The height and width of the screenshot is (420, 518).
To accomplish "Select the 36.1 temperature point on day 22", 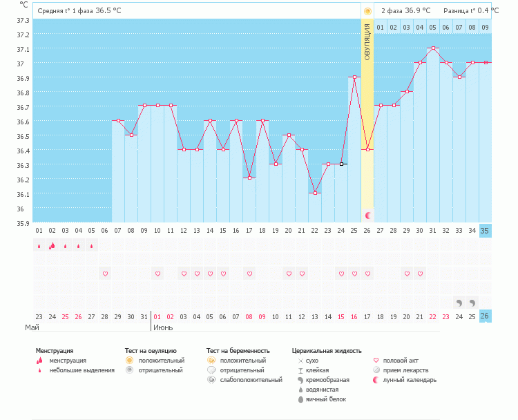I will pyautogui.click(x=315, y=193).
